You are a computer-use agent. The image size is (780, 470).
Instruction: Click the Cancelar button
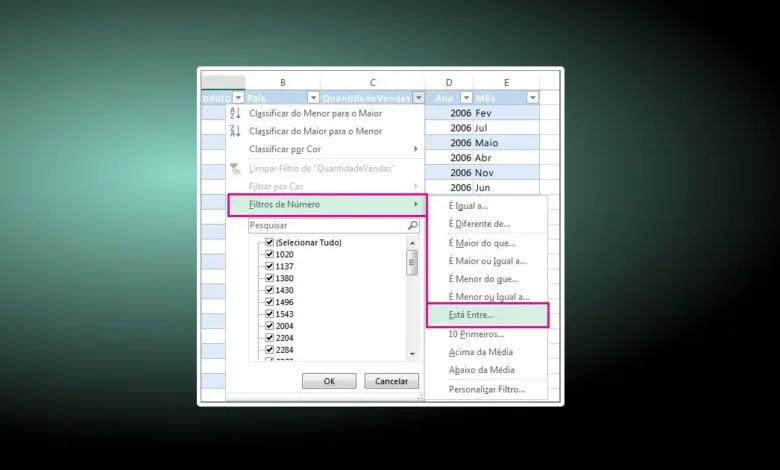(391, 381)
